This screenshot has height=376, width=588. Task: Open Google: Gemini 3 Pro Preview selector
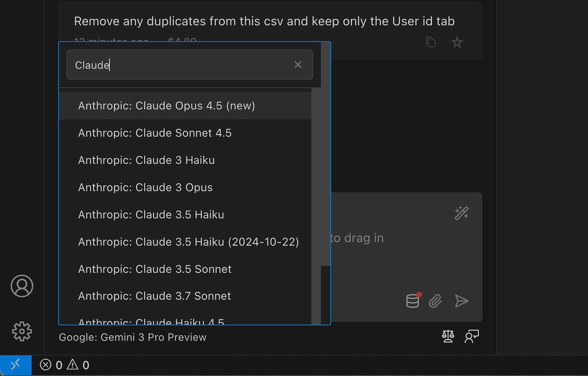[132, 337]
